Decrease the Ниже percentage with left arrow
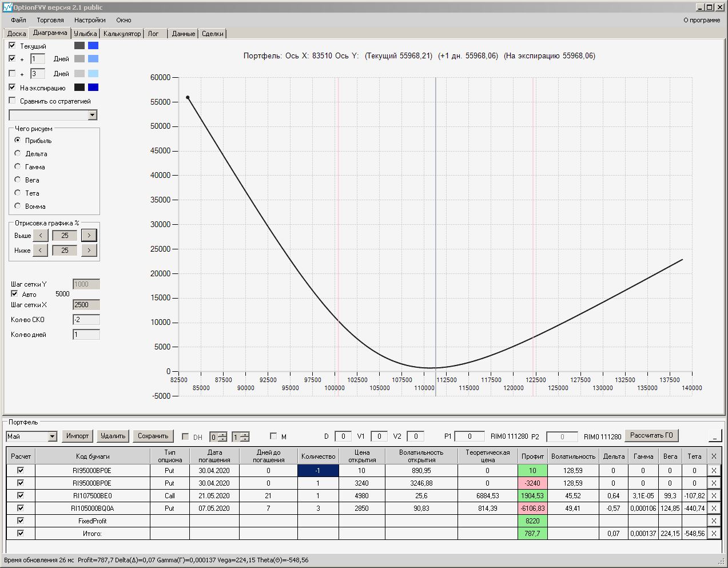This screenshot has width=728, height=568. pos(40,251)
